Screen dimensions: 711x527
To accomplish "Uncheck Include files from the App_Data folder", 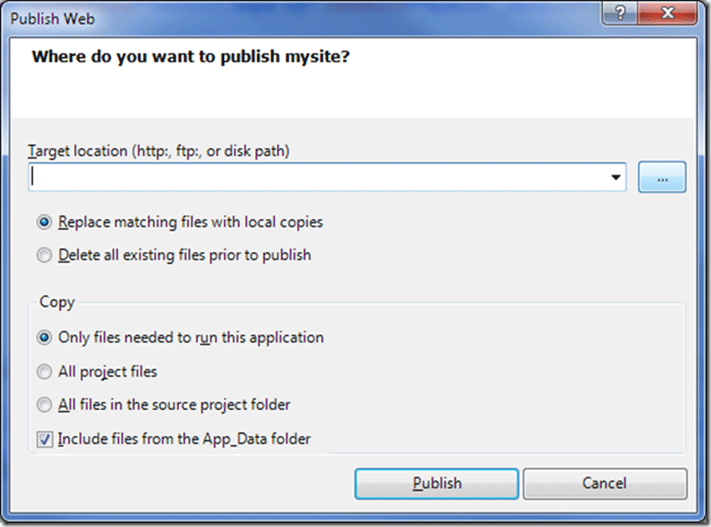I will [44, 439].
